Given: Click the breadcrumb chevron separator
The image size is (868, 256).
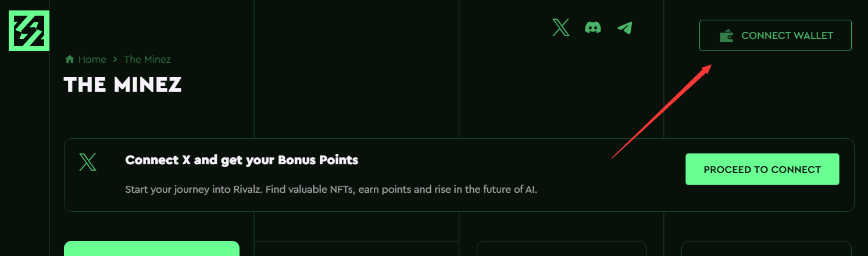Looking at the screenshot, I should (x=115, y=59).
